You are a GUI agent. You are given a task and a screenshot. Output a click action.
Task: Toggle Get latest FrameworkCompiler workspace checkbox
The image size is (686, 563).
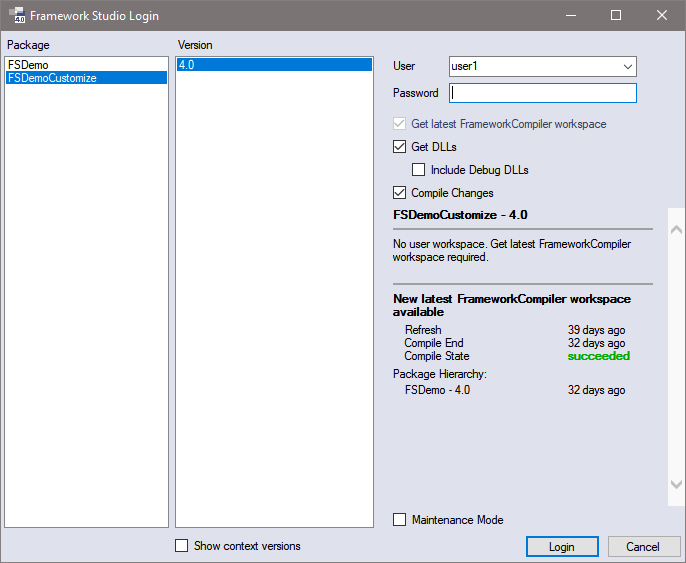pos(399,124)
